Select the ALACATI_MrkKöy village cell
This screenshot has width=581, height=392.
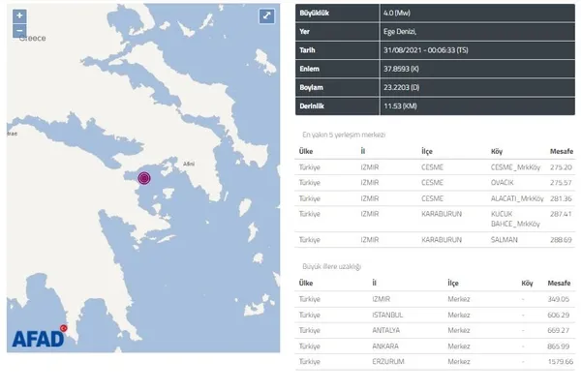[x=517, y=198]
